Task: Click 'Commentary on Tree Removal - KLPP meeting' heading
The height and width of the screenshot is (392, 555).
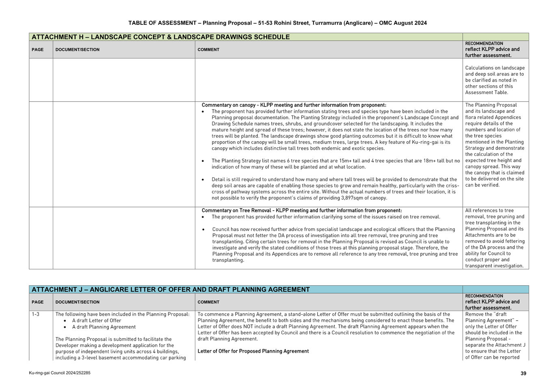Action: click(301, 210)
